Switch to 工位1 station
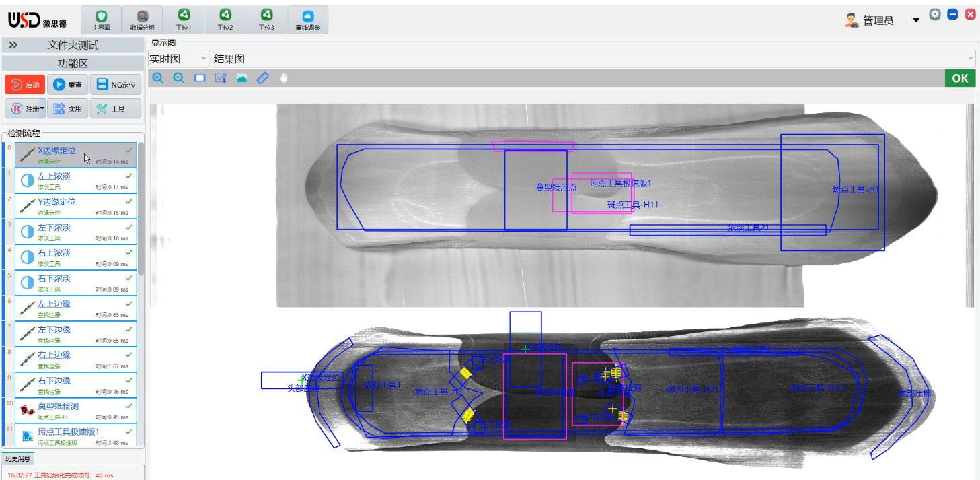 [184, 20]
